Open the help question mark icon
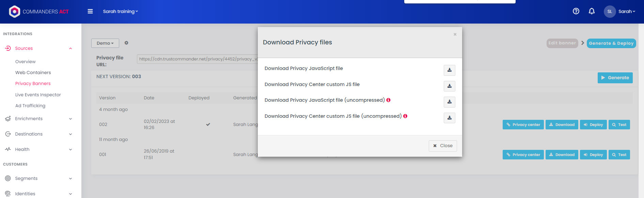644x198 pixels. coord(576,11)
